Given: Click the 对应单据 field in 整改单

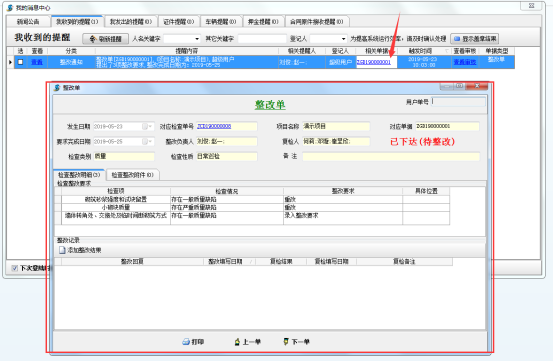Looking at the screenshot, I should pos(447,126).
